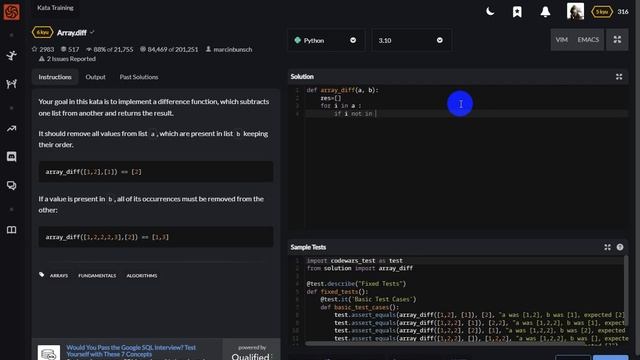Enable EMACS editor mode
This screenshot has height=360, width=640.
[x=588, y=40]
